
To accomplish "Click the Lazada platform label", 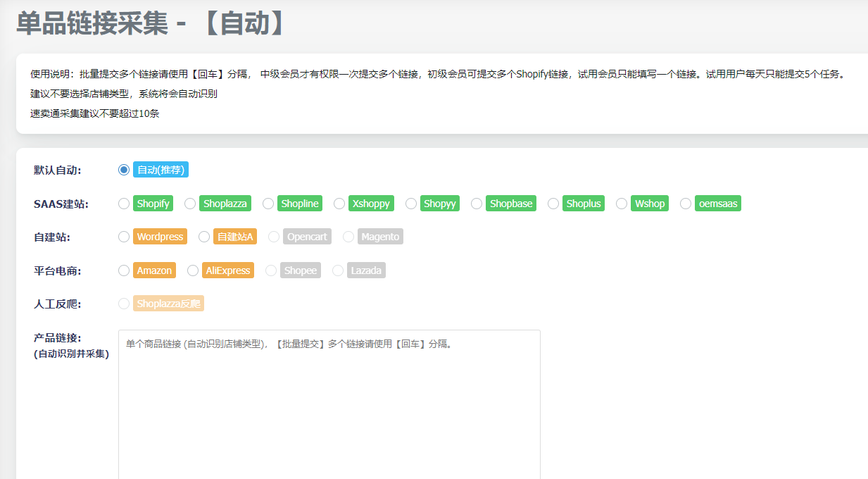I will pos(366,270).
